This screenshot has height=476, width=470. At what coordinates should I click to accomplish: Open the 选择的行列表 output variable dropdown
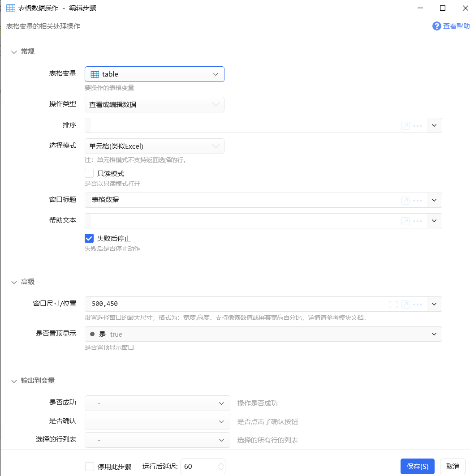tap(157, 440)
